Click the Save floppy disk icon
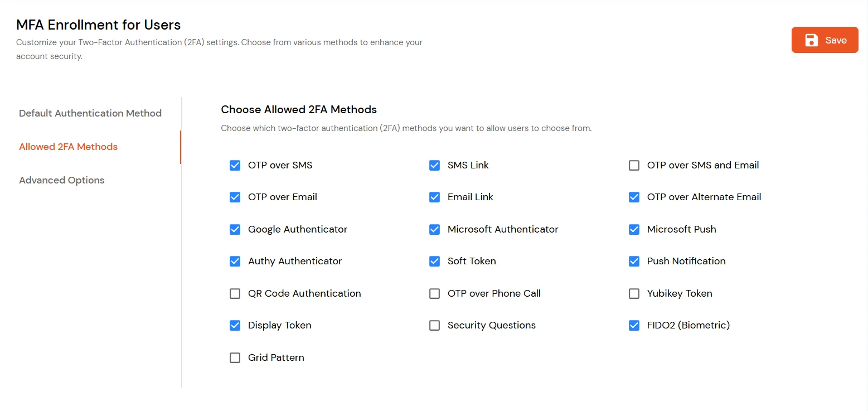This screenshot has width=868, height=411. point(811,40)
